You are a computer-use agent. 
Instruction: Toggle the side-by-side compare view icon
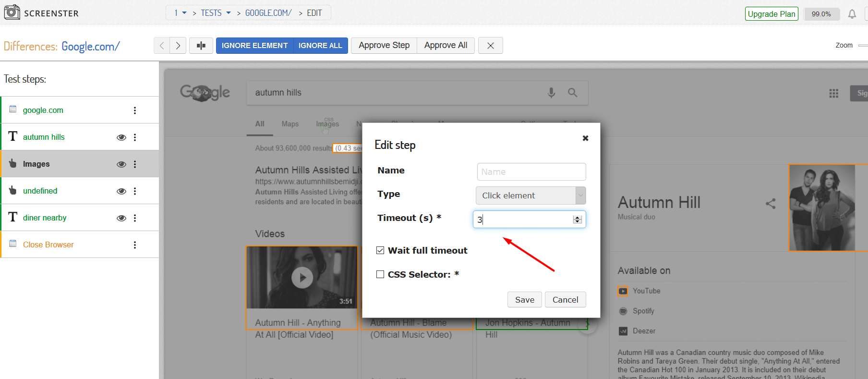pos(201,46)
